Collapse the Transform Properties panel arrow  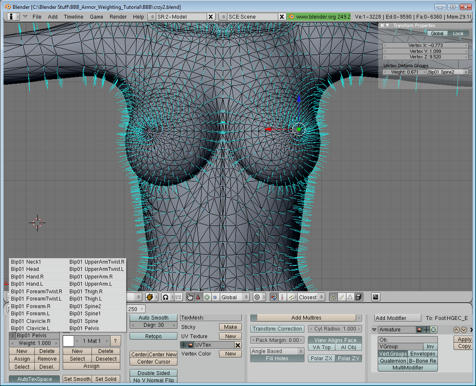pyautogui.click(x=387, y=26)
